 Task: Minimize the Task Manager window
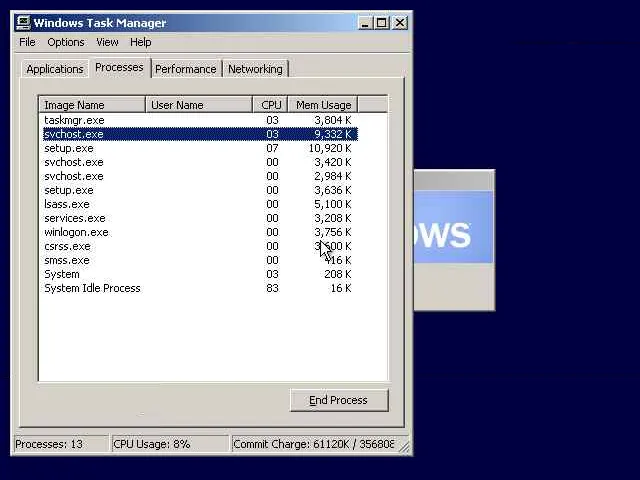tap(365, 23)
